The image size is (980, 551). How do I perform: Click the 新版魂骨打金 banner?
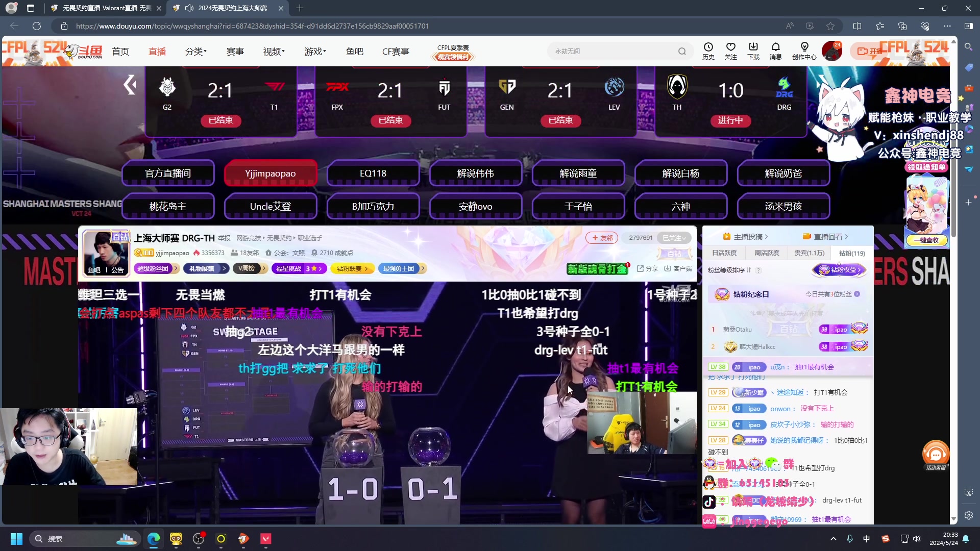597,268
